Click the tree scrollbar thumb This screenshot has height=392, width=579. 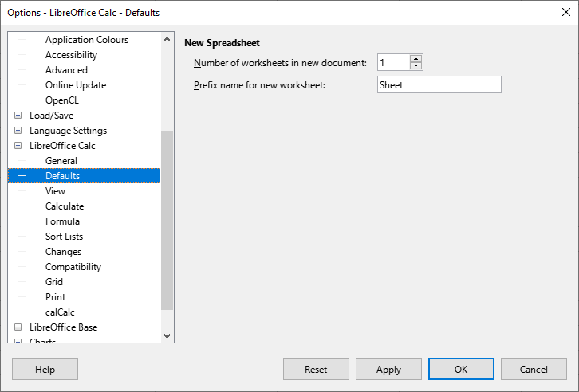pos(167,220)
